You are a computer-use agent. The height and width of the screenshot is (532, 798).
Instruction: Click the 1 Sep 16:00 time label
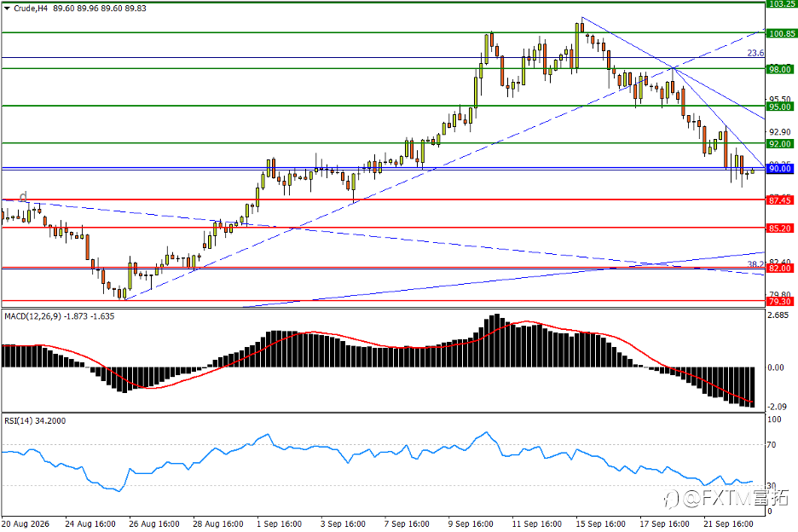coord(279,523)
